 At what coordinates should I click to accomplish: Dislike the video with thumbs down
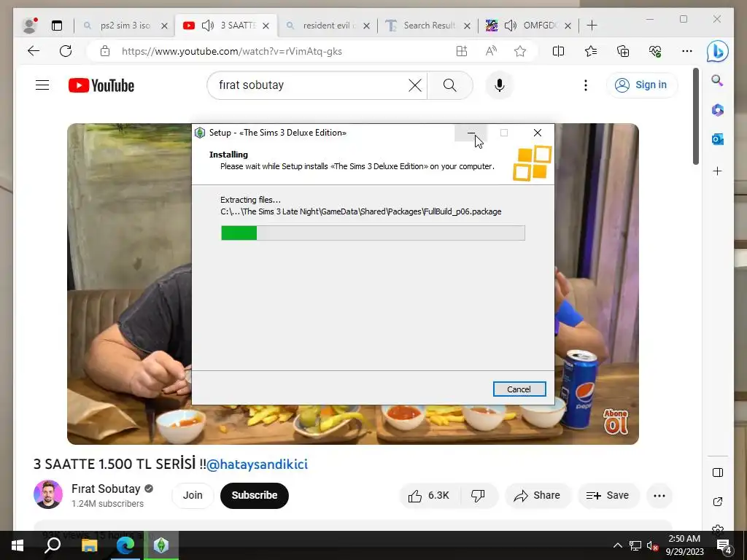tap(479, 496)
